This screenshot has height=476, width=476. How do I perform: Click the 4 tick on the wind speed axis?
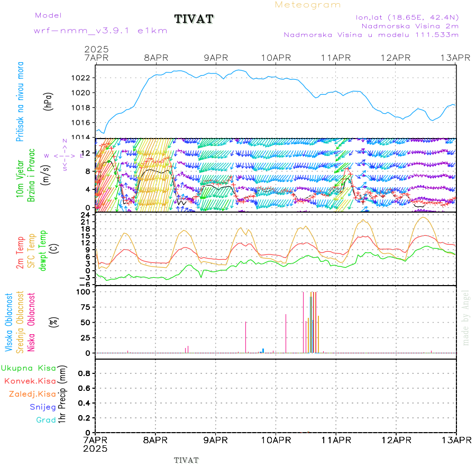coord(87,190)
